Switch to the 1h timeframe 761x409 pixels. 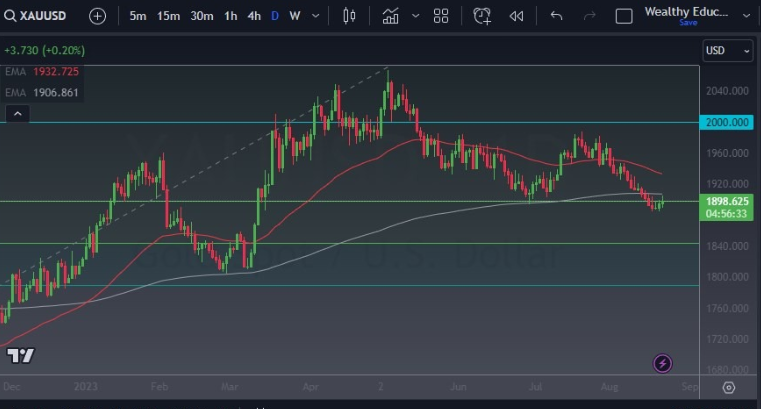(x=231, y=16)
